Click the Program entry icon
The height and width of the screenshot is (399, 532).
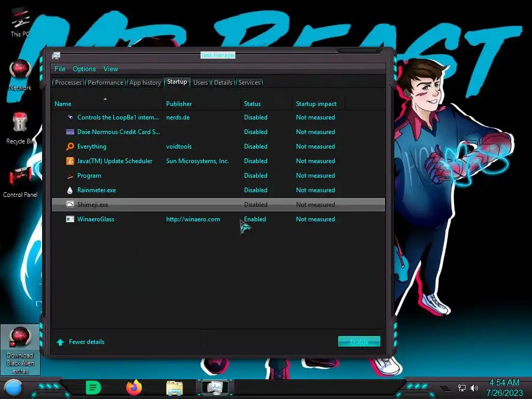pyautogui.click(x=70, y=176)
